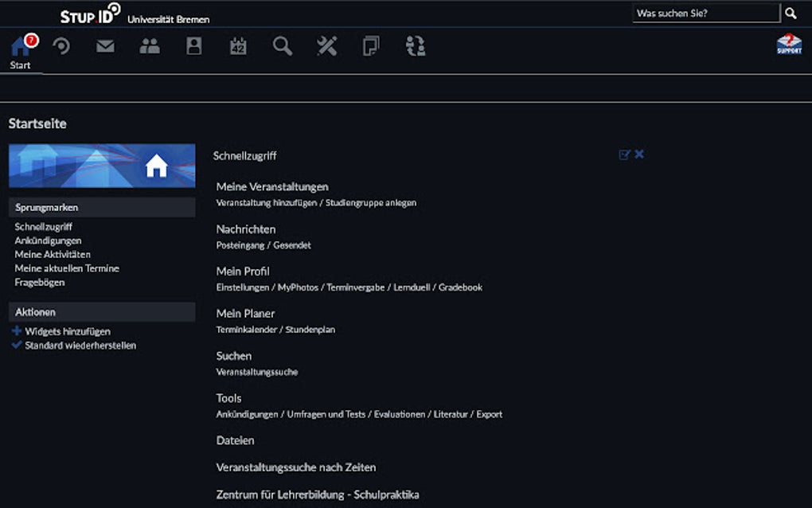Open Meine Veranstaltungen
The width and height of the screenshot is (812, 508).
pyautogui.click(x=272, y=187)
